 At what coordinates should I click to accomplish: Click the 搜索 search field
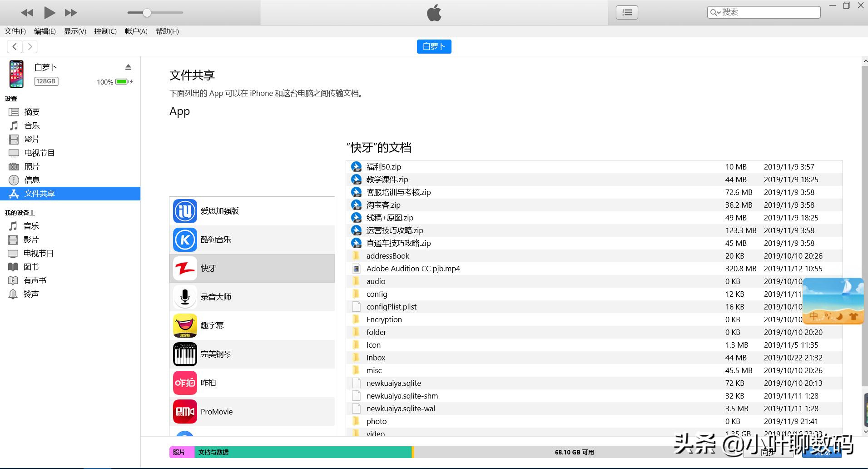768,12
